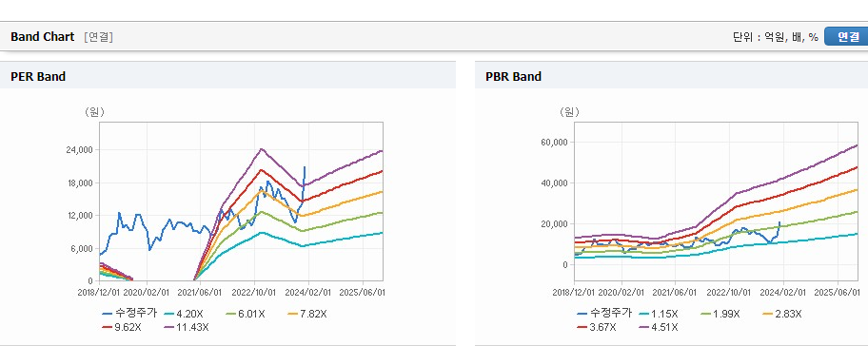Screen dimensions: 868x346
Task: Click the blue price line end in PBR chart
Action: click(779, 222)
